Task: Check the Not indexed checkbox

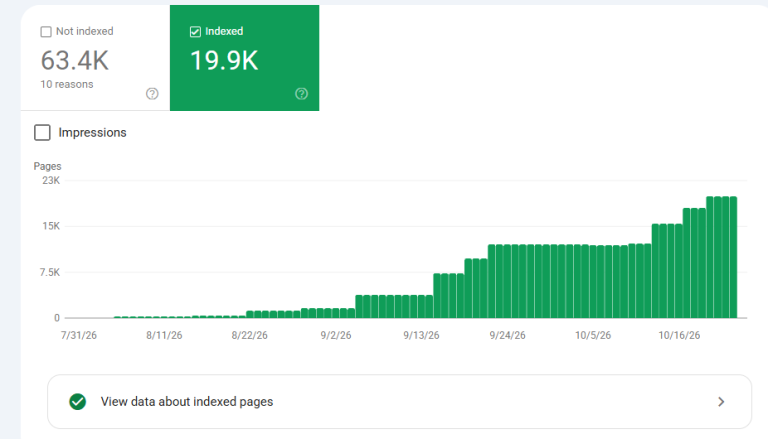Action: [46, 32]
